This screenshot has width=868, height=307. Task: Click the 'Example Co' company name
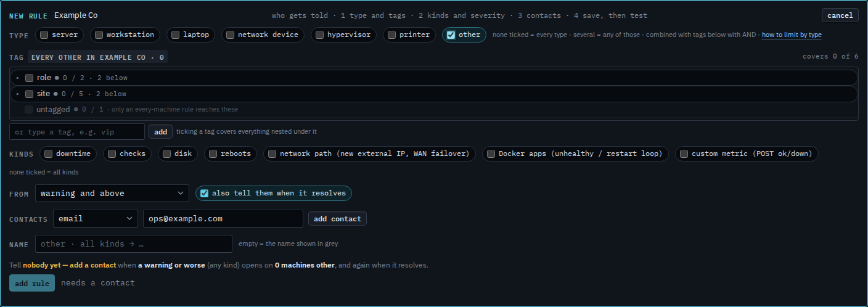(76, 15)
